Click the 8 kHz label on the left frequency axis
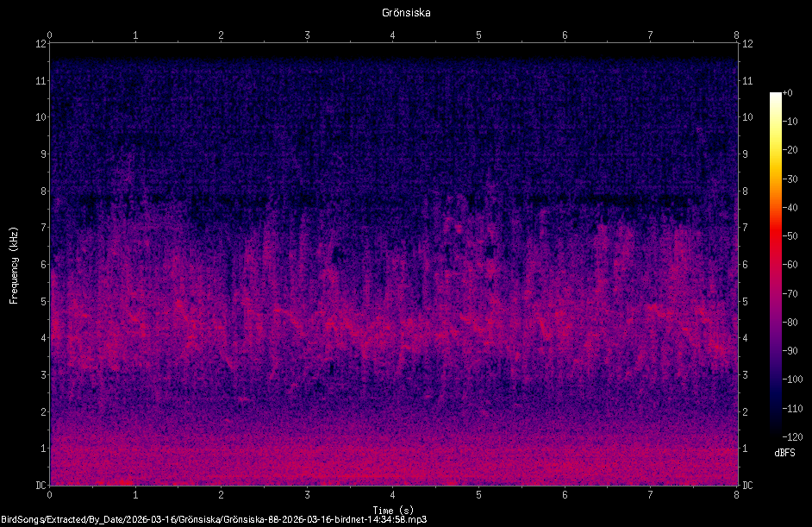Screen dimensions: 812x527 pyautogui.click(x=43, y=191)
